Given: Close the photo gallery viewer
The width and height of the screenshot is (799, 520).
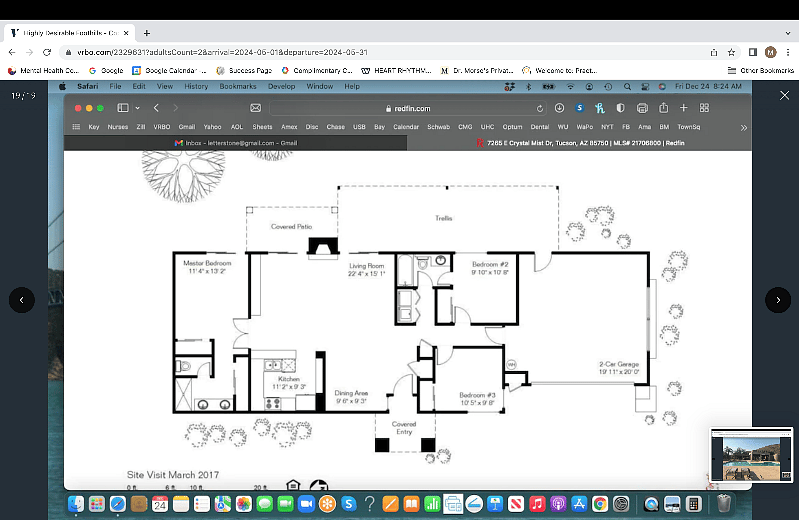Looking at the screenshot, I should click(784, 95).
